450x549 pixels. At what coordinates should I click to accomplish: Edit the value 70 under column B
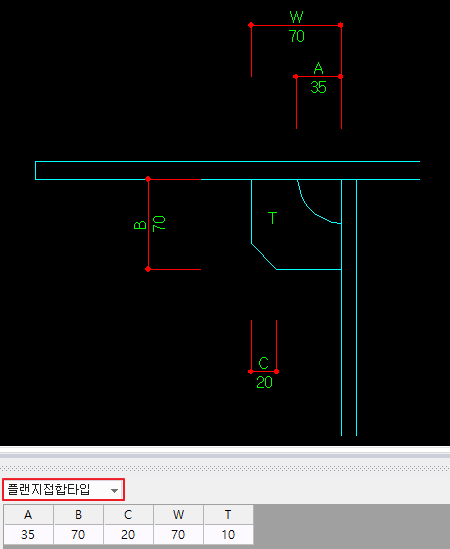78,534
